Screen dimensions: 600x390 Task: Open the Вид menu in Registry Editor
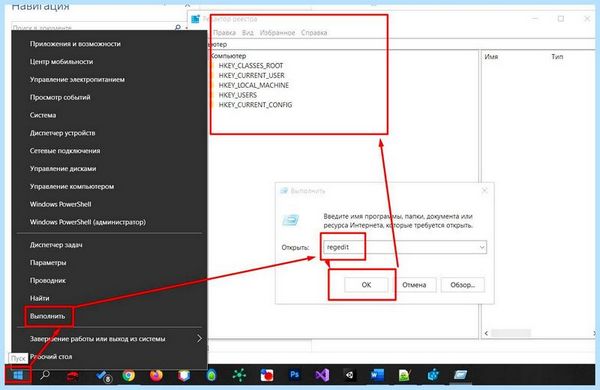[248, 33]
